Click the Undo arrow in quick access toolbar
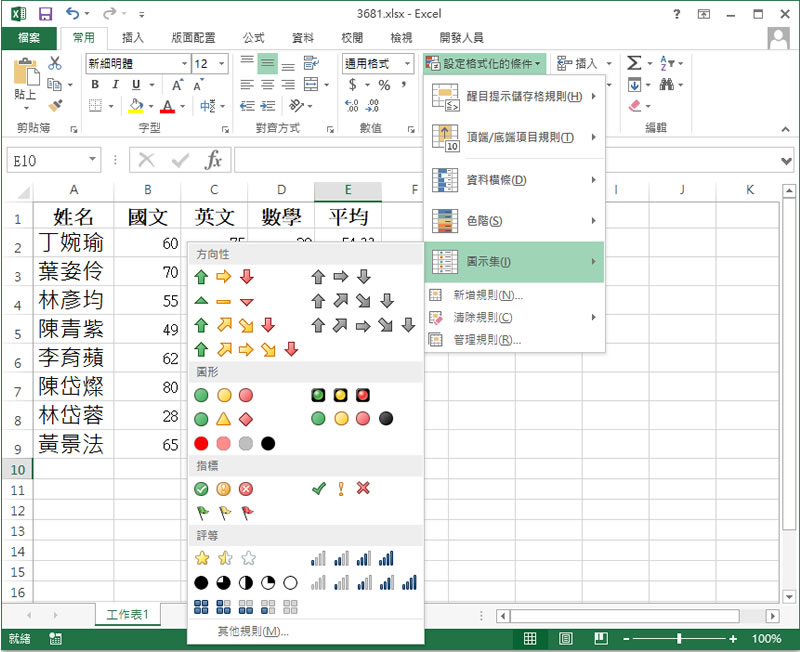 point(72,14)
